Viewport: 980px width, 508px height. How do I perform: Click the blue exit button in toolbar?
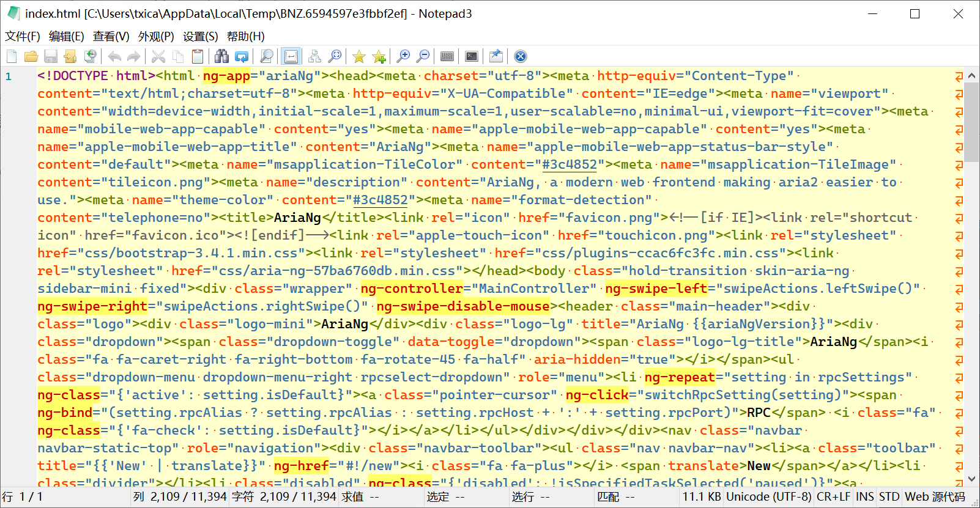(x=521, y=57)
